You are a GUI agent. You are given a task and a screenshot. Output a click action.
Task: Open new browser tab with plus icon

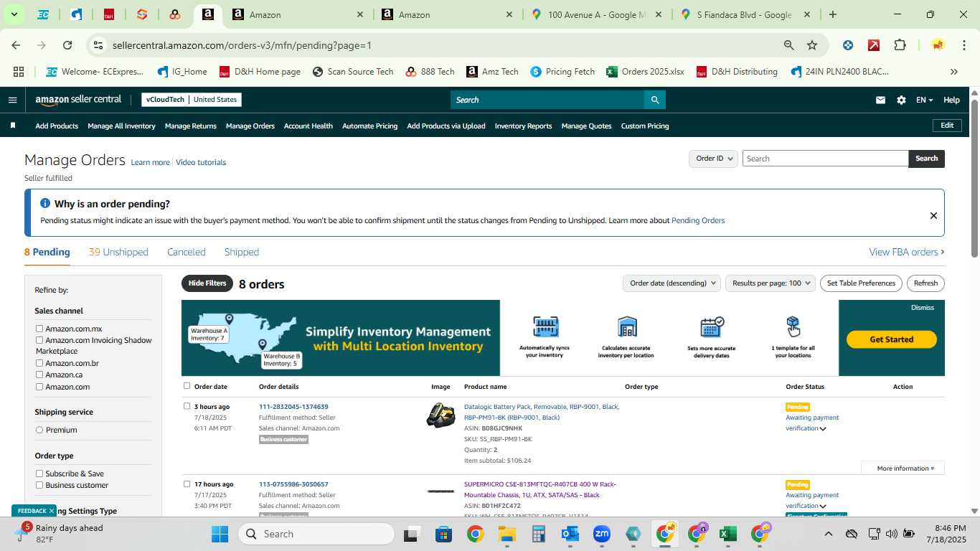pos(832,14)
